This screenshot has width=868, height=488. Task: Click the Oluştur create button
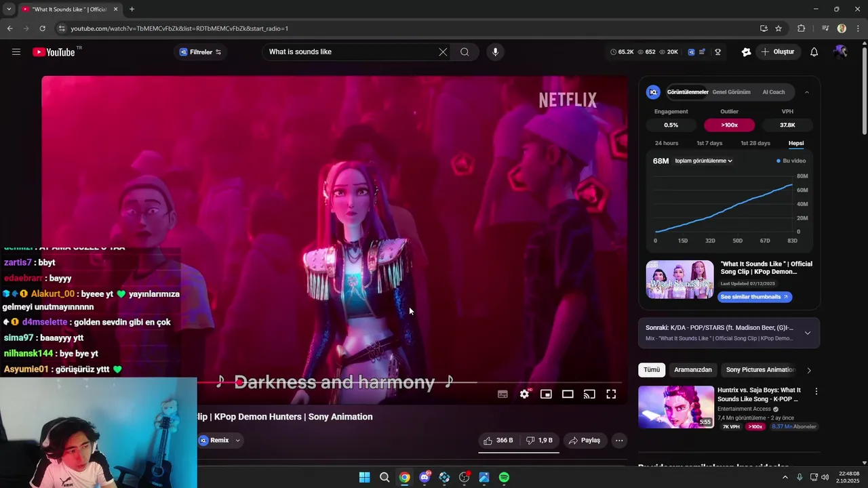point(778,52)
